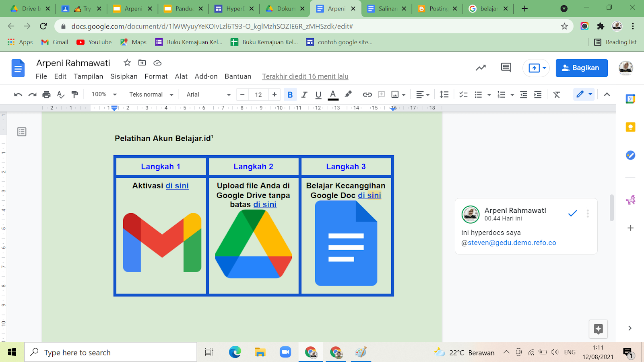Open comment options three-dot menu
This screenshot has width=644, height=362.
coord(588,214)
